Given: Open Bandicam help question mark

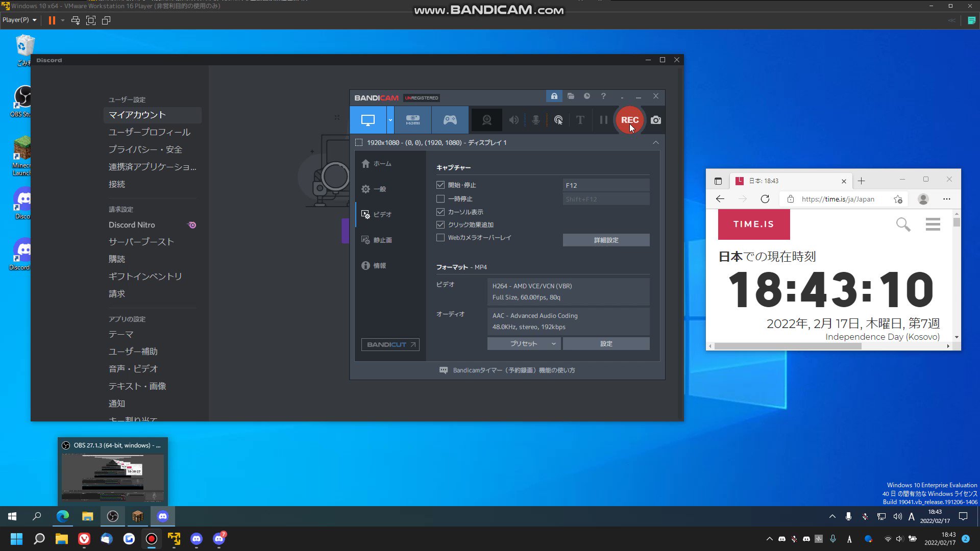Looking at the screenshot, I should click(x=603, y=96).
